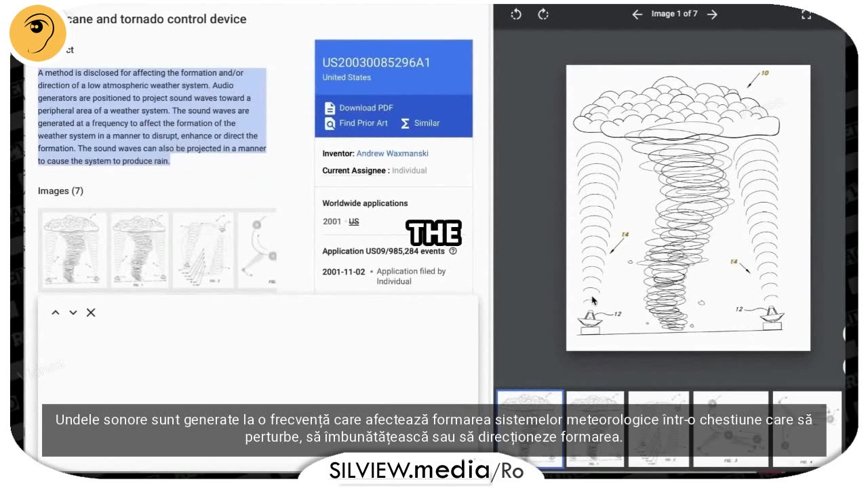Image resolution: width=868 pixels, height=488 pixels.
Task: Open fourth partially shown thumbnail in Images
Action: [257, 249]
